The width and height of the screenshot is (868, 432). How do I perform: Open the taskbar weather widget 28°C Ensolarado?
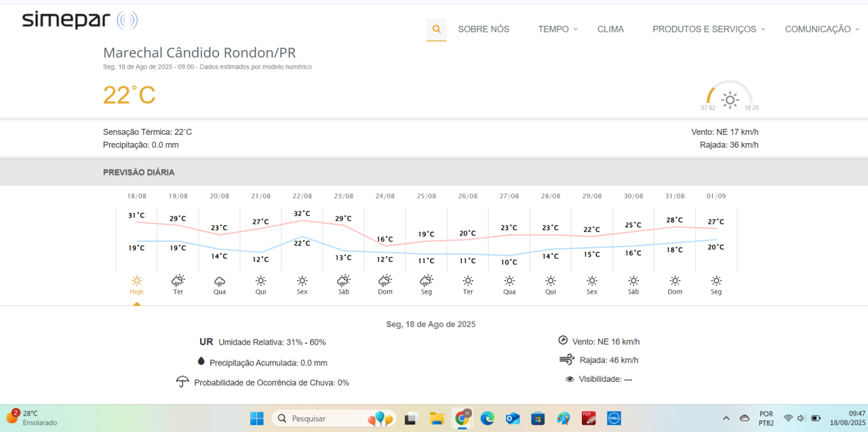32,417
